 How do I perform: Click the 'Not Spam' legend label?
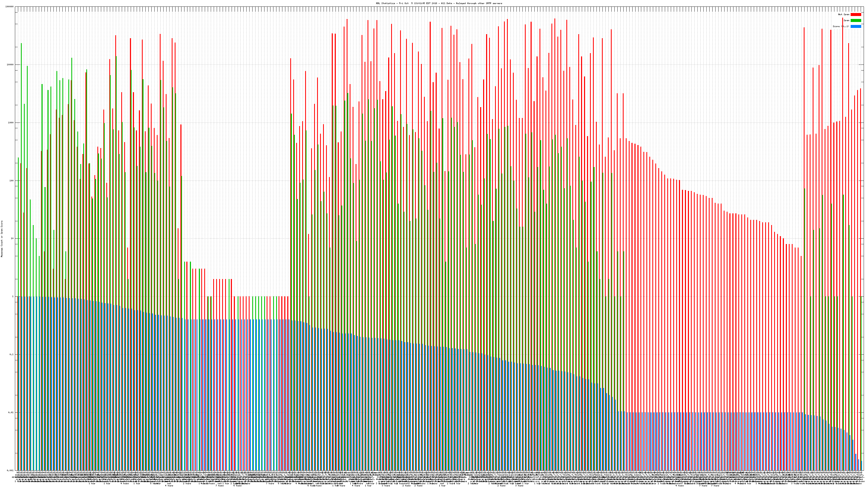(844, 14)
